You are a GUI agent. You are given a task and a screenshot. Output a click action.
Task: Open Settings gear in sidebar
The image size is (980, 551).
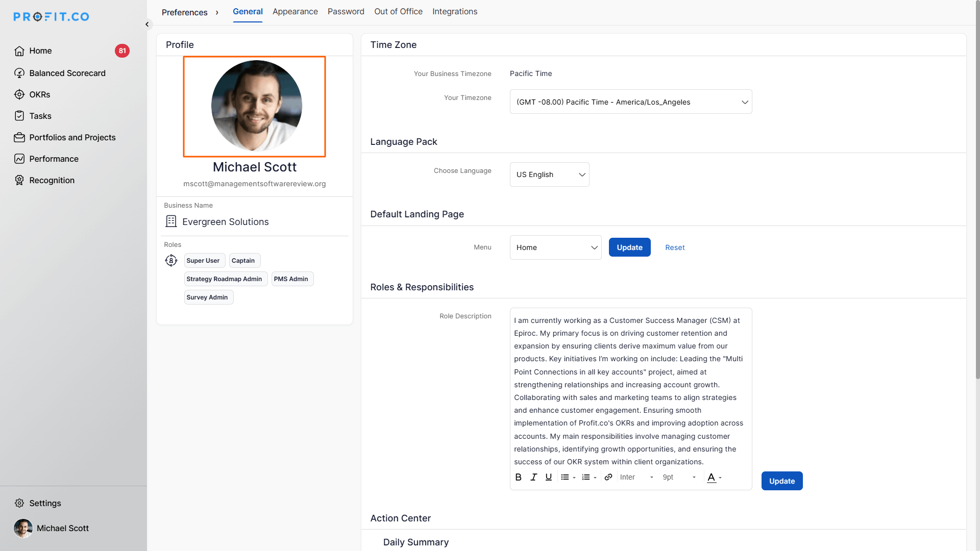click(19, 503)
